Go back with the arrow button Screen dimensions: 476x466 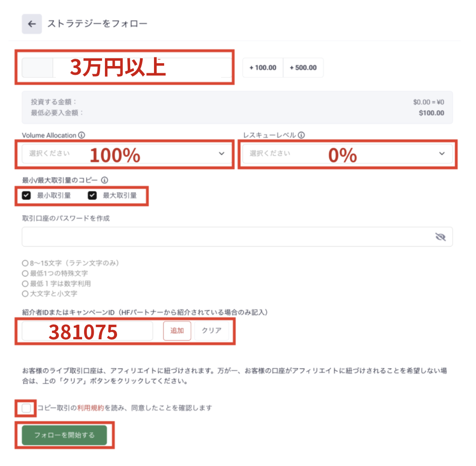point(32,24)
